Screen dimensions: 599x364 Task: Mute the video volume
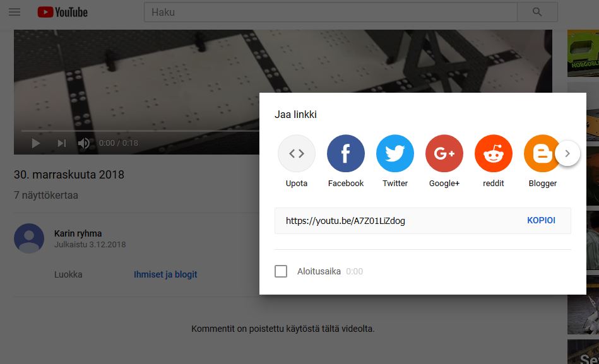(x=84, y=143)
